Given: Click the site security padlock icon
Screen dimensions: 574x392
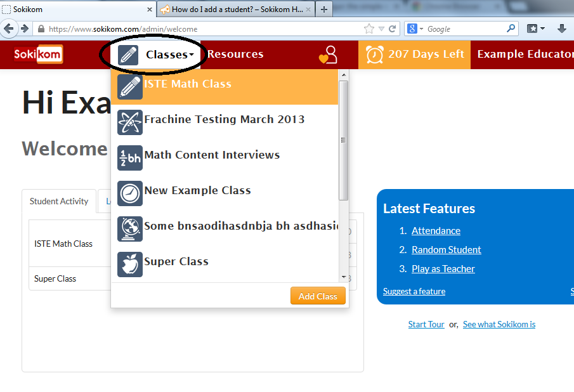Looking at the screenshot, I should point(41,29).
